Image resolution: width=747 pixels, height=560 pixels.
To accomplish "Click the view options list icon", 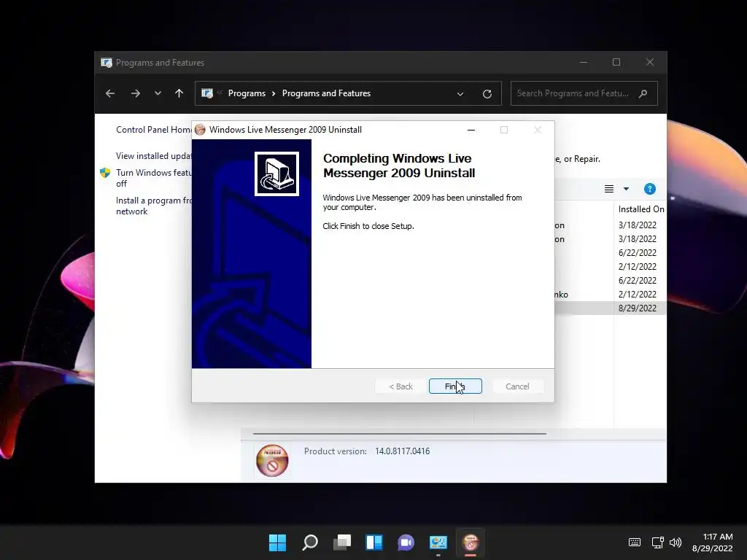I will [x=609, y=189].
